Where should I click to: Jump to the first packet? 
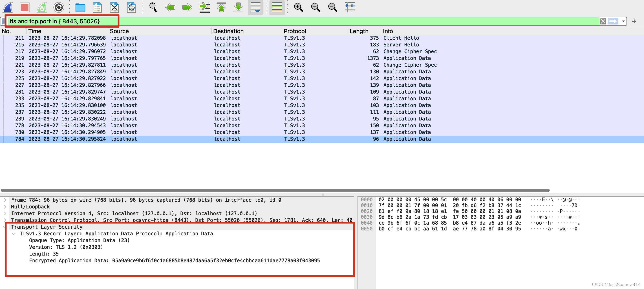click(221, 7)
